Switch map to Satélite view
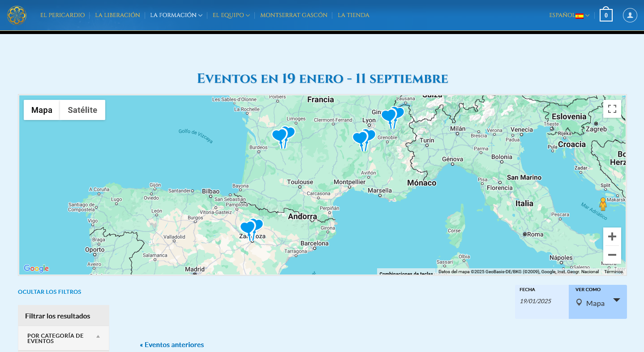644x352 pixels. click(82, 110)
